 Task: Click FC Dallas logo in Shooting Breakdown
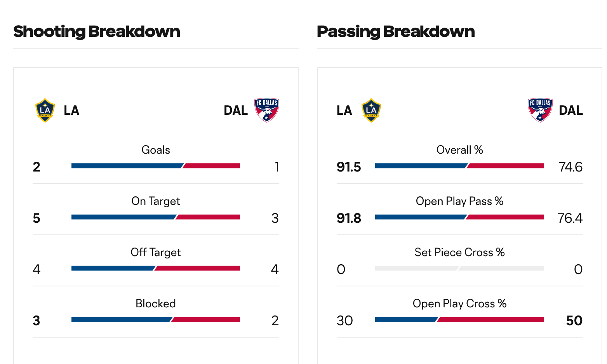tap(267, 110)
